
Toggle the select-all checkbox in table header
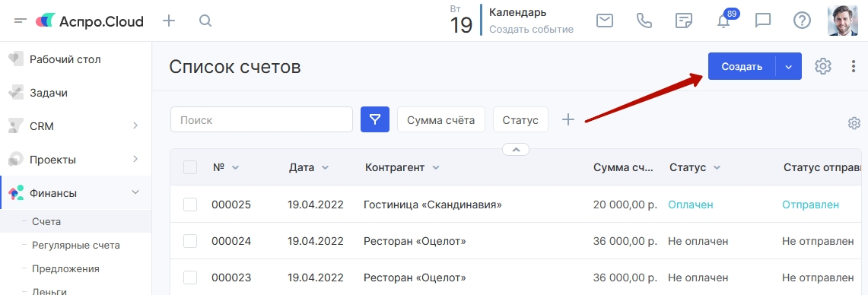(x=190, y=168)
